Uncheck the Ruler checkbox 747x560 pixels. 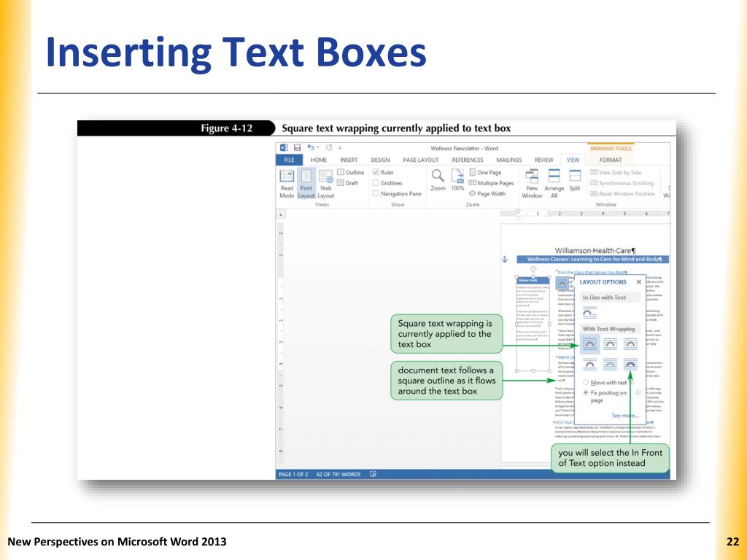point(376,173)
